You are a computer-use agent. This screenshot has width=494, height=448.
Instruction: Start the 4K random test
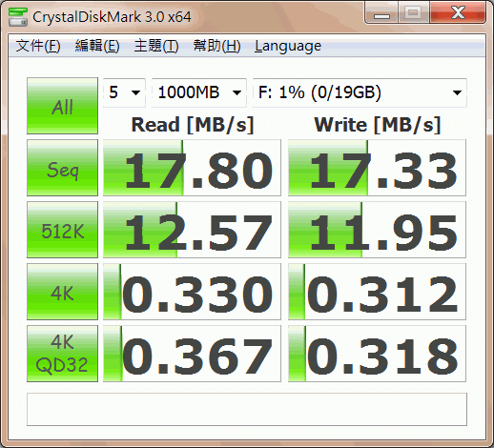[x=62, y=292]
